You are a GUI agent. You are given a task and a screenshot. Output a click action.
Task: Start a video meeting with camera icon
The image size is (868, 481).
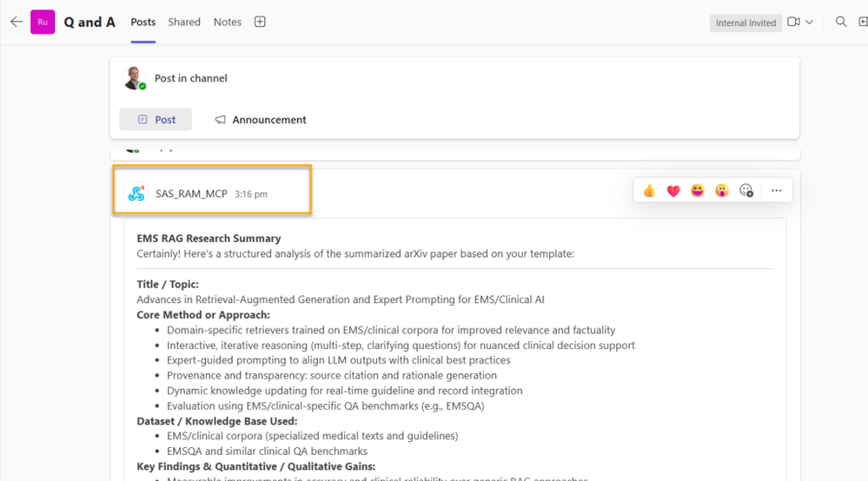[x=793, y=22]
